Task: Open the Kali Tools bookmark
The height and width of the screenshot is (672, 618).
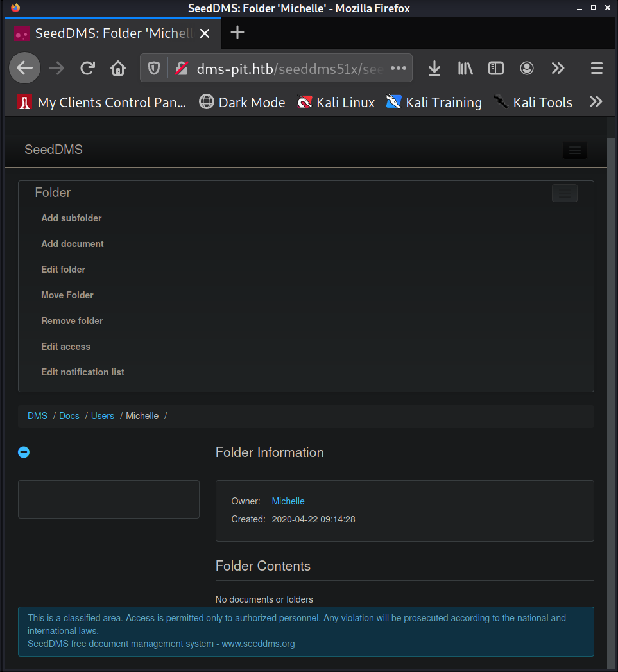Action: click(x=533, y=103)
